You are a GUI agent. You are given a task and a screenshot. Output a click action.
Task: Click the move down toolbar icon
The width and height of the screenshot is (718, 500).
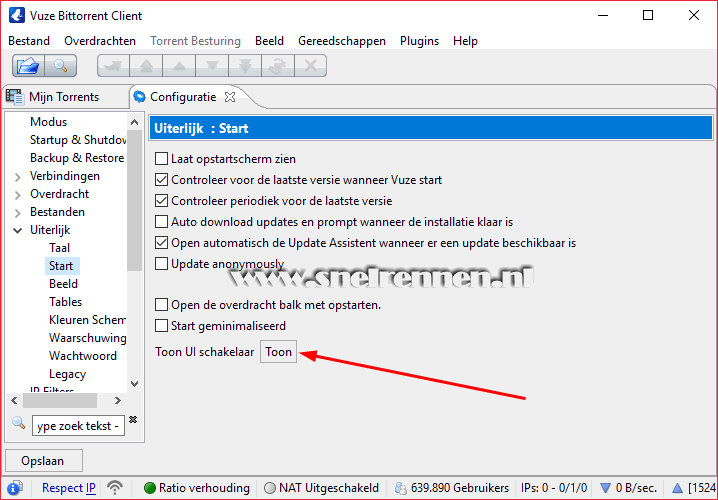pyautogui.click(x=212, y=66)
